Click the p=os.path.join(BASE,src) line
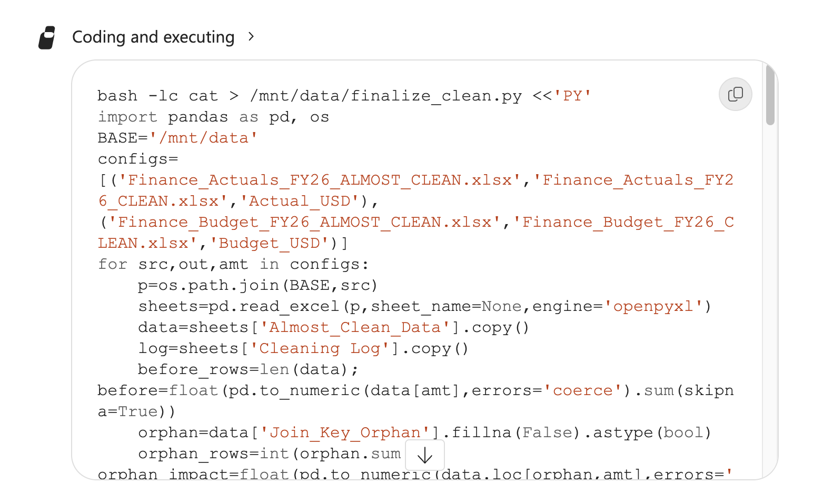 [x=258, y=285]
